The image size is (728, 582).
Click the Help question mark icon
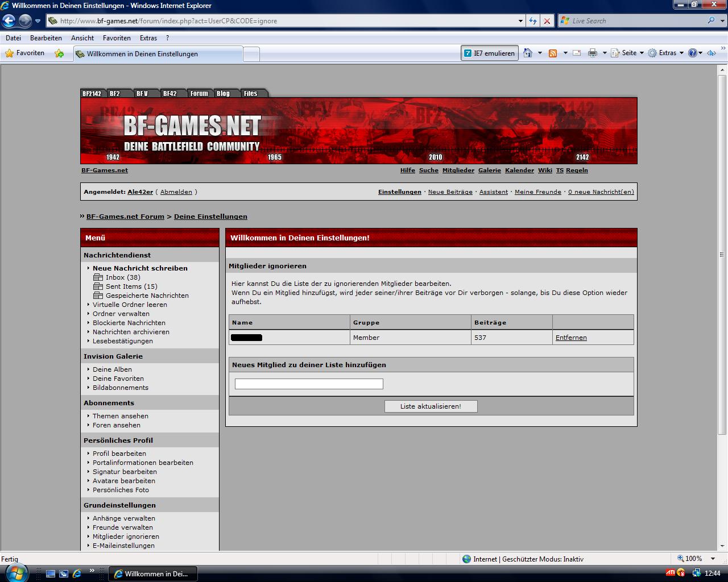pyautogui.click(x=692, y=53)
